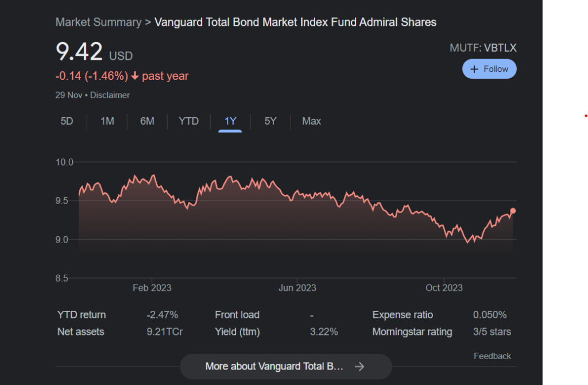Click the Front load label
The height and width of the screenshot is (385, 588).
pyautogui.click(x=237, y=315)
